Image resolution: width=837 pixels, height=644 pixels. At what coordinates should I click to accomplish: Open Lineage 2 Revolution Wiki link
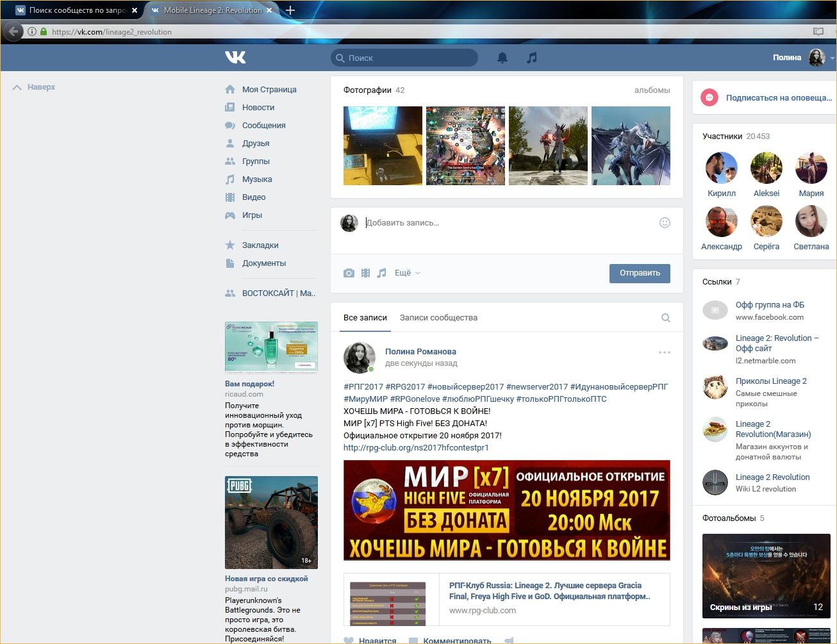coord(772,477)
